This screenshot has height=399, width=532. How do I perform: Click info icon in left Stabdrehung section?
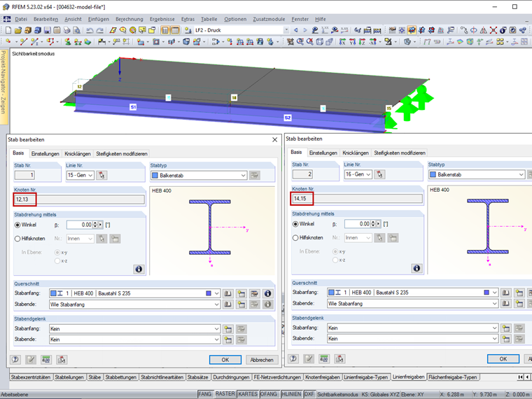click(139, 269)
